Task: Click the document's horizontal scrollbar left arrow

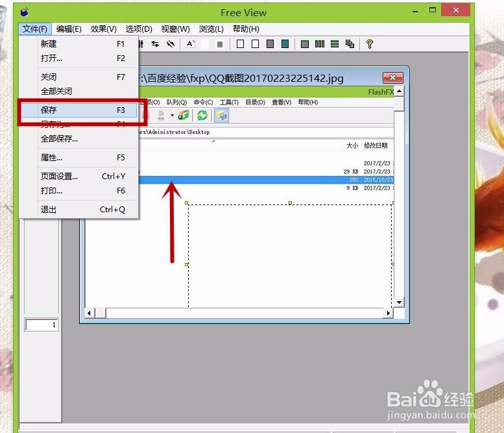Action: click(89, 313)
